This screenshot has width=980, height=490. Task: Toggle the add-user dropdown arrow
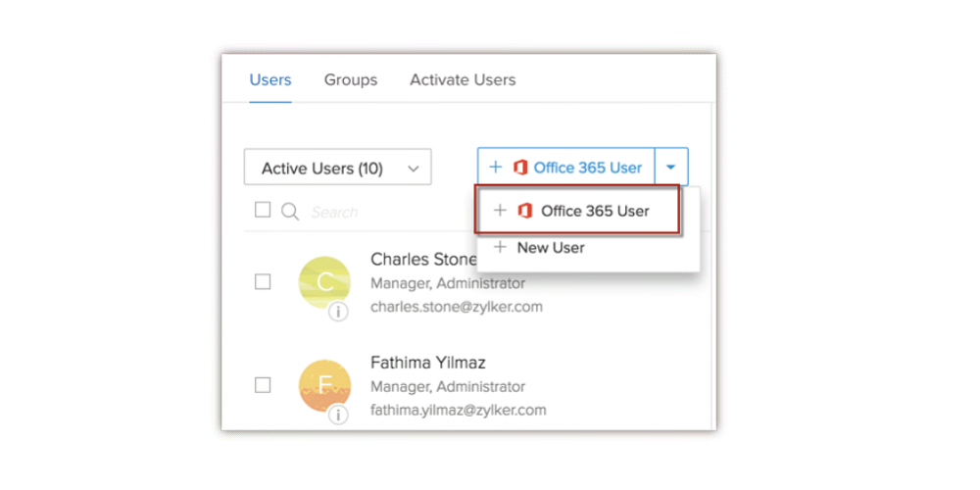671,167
